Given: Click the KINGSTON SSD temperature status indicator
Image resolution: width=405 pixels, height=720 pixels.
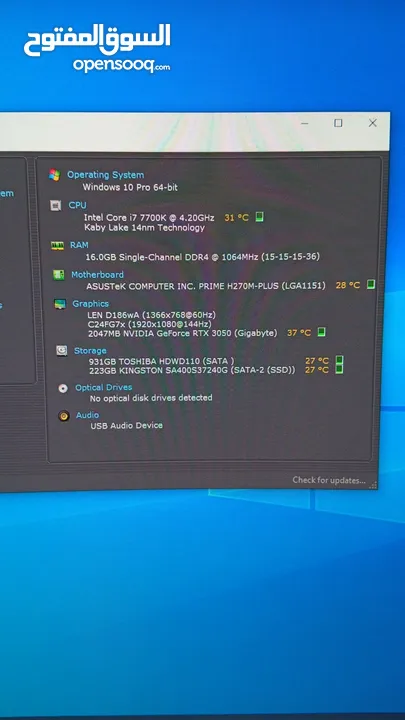Looking at the screenshot, I should [x=339, y=369].
